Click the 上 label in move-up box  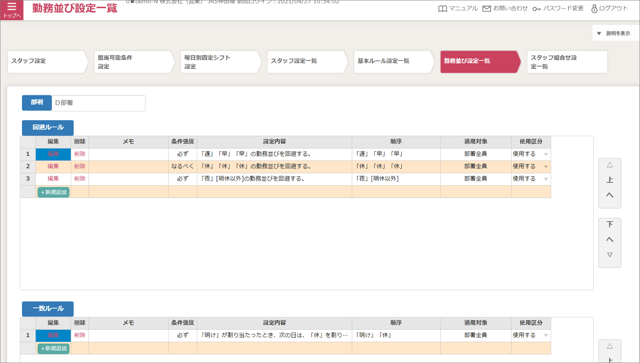click(609, 180)
